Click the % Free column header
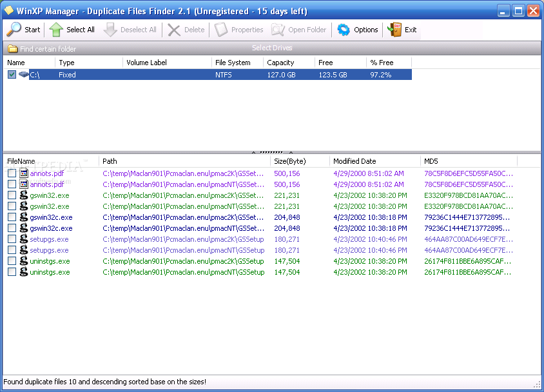Image resolution: width=544 pixels, height=392 pixels. [389, 63]
